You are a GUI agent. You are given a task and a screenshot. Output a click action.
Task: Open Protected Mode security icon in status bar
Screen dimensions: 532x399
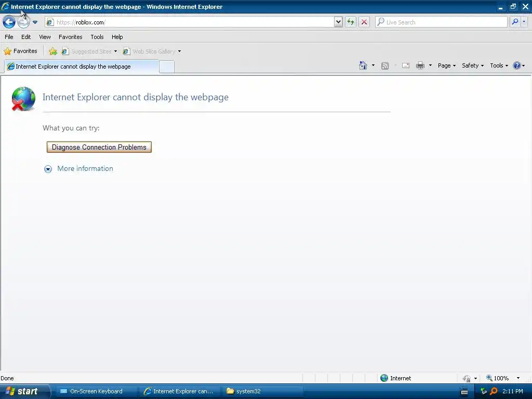[467, 378]
